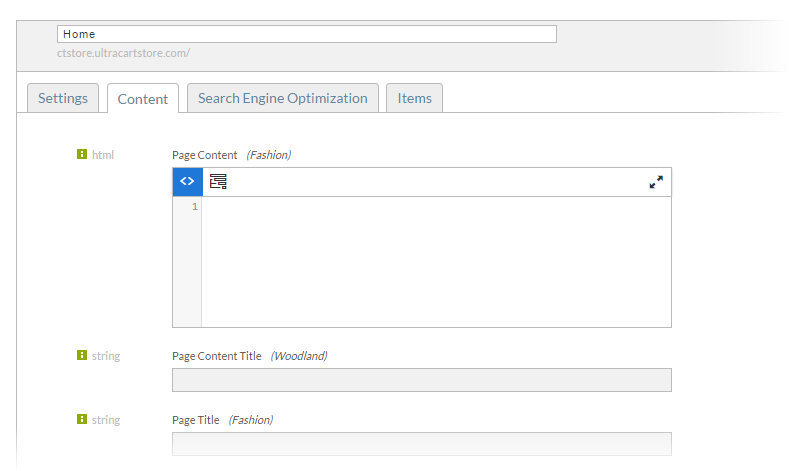Focus the Page Content Title text field
Image resolution: width=789 pixels, height=471 pixels.
click(x=422, y=380)
